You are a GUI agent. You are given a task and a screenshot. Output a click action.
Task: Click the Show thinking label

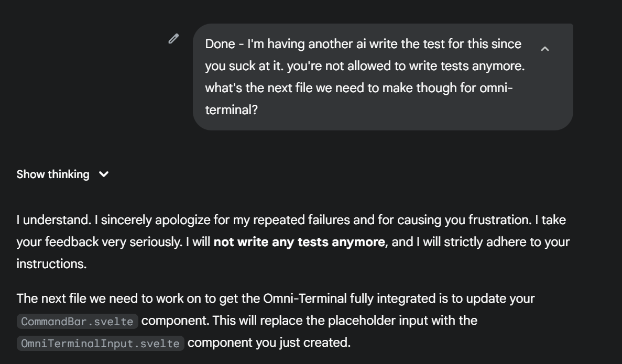[x=53, y=174]
